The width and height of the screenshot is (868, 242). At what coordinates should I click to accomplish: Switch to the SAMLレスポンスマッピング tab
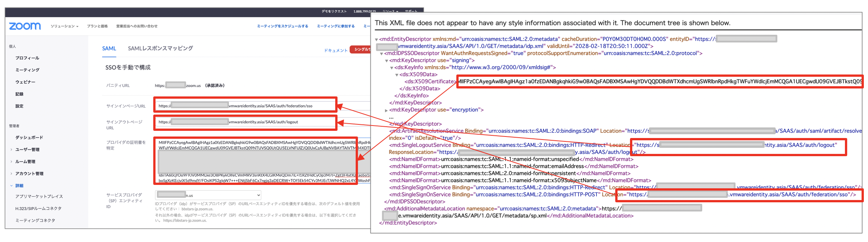point(160,48)
